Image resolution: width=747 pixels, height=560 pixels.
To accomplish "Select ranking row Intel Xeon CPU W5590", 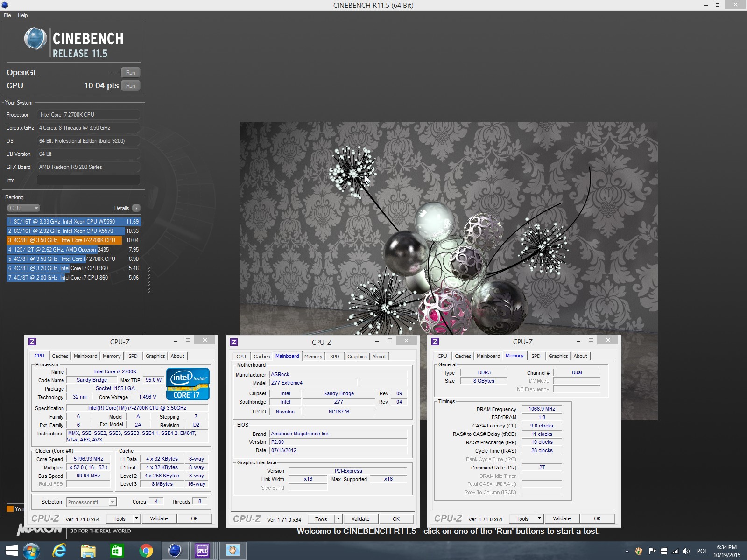I will [73, 222].
